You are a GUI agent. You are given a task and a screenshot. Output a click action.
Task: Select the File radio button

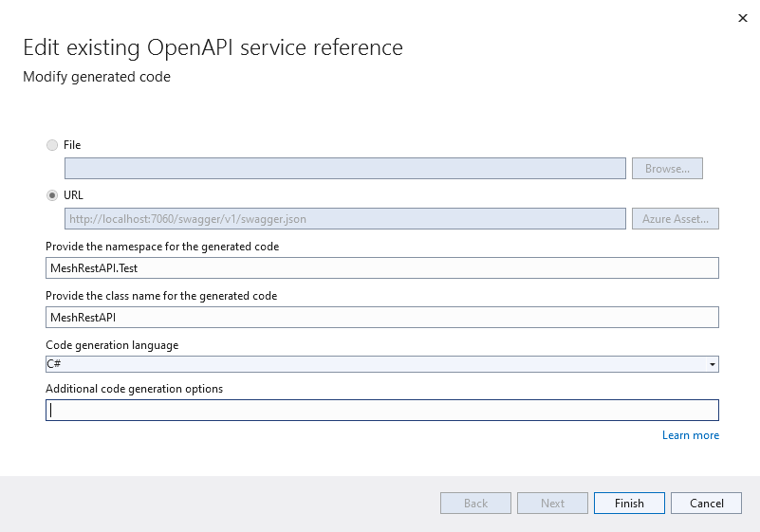52,145
